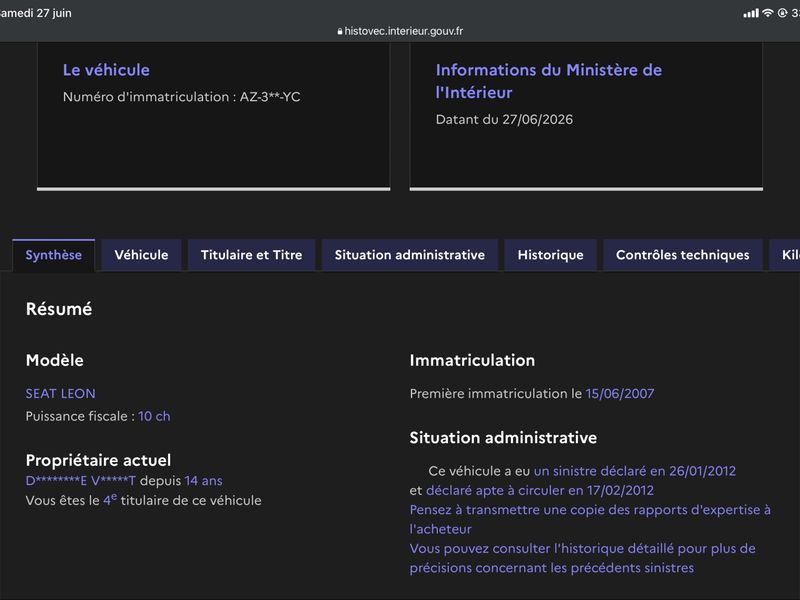Image resolution: width=800 pixels, height=600 pixels.
Task: Open the Titulaire et Titre tab
Action: [252, 255]
